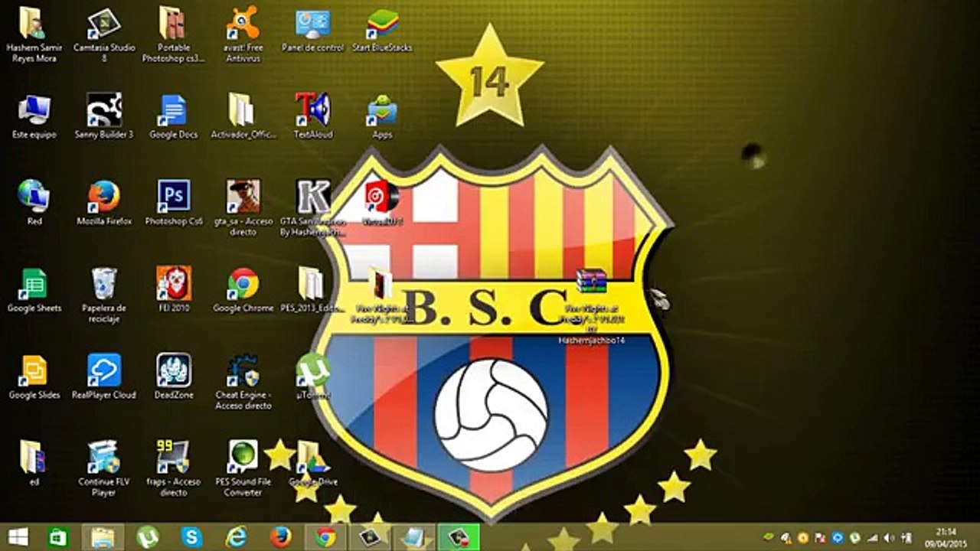Open µTorrent from the taskbar

[x=147, y=537]
